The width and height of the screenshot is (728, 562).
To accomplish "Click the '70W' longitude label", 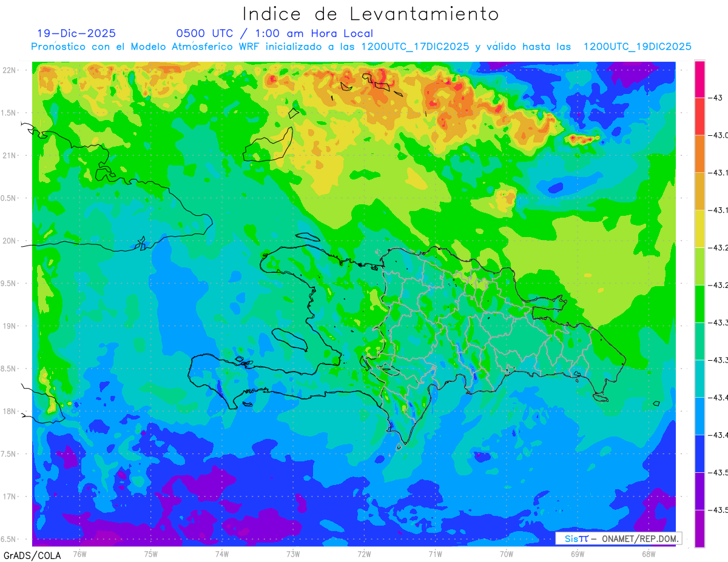I will coord(507,554).
